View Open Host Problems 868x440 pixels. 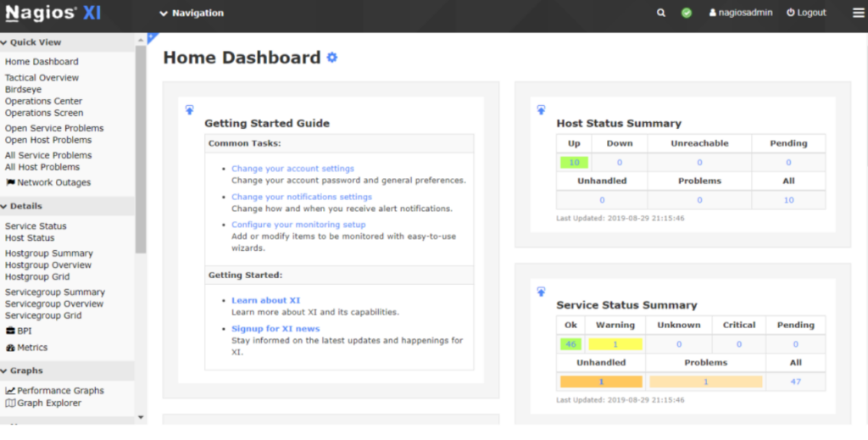point(48,140)
